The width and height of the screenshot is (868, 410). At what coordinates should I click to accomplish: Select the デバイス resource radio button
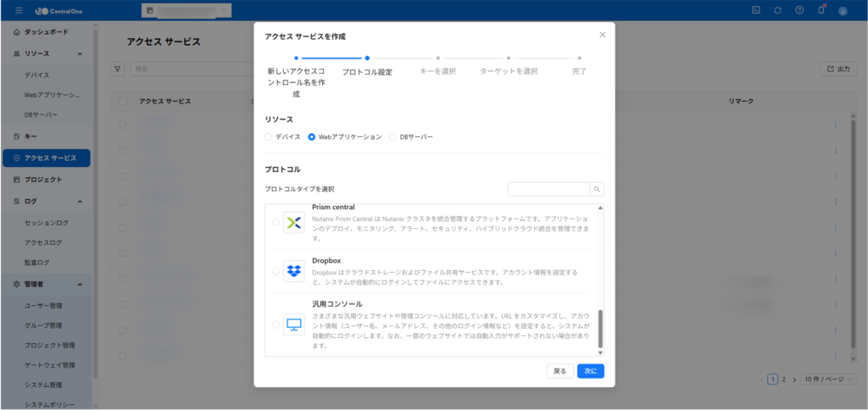tap(270, 136)
